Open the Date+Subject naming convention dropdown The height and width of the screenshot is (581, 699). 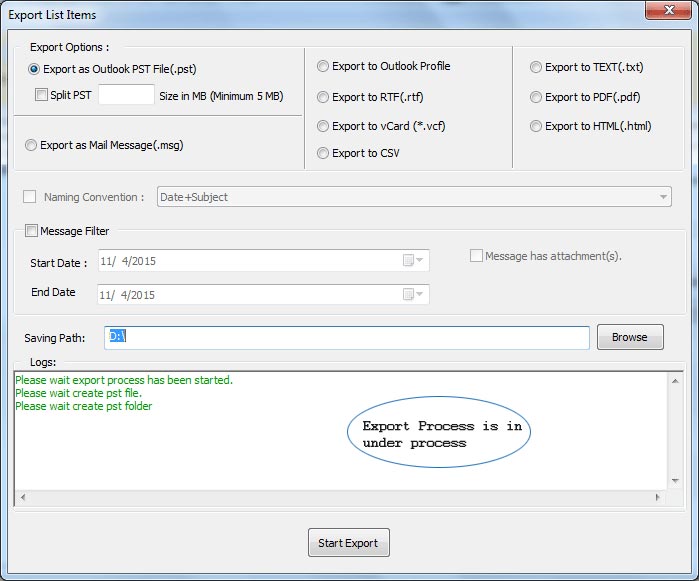664,197
